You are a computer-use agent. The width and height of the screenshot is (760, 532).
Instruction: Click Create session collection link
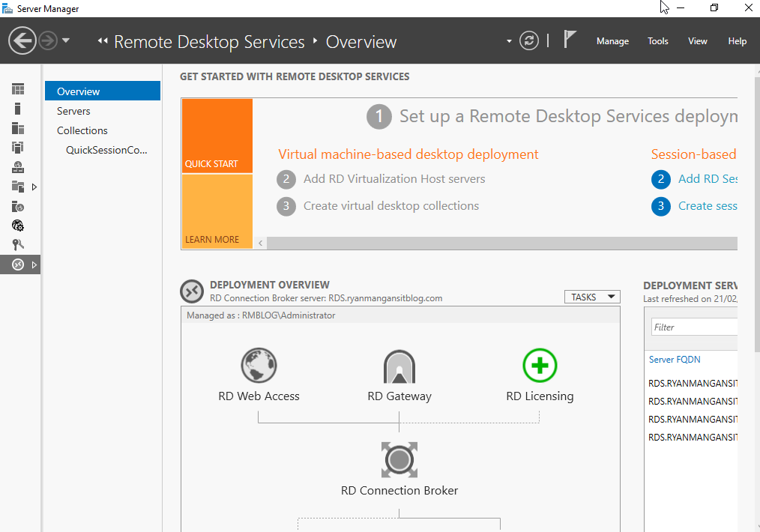[x=708, y=206]
